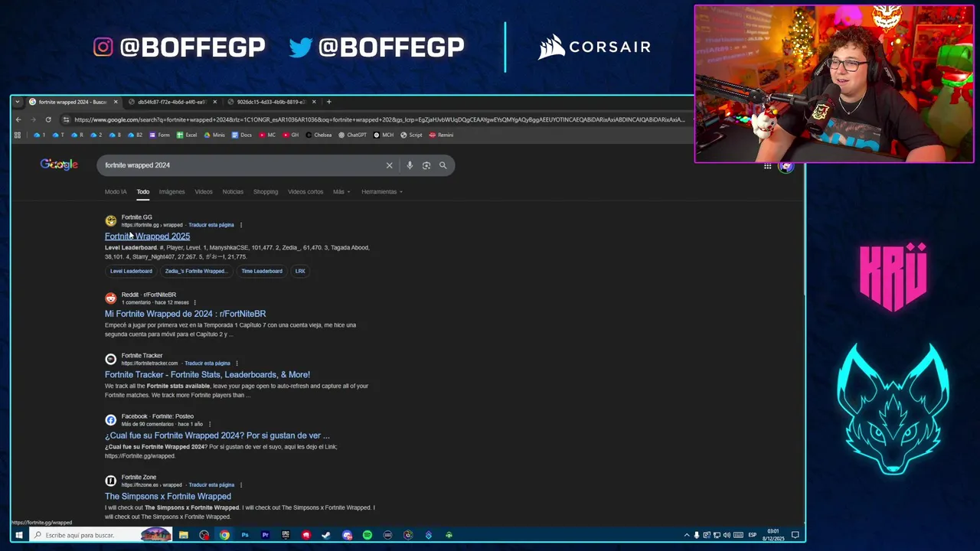Launch Premiere Pro from the taskbar

(x=265, y=535)
